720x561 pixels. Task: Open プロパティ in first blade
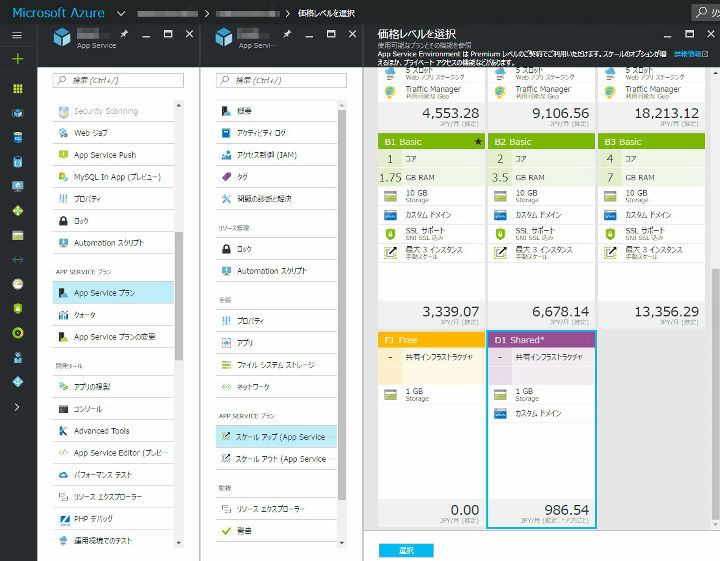[x=113, y=199]
